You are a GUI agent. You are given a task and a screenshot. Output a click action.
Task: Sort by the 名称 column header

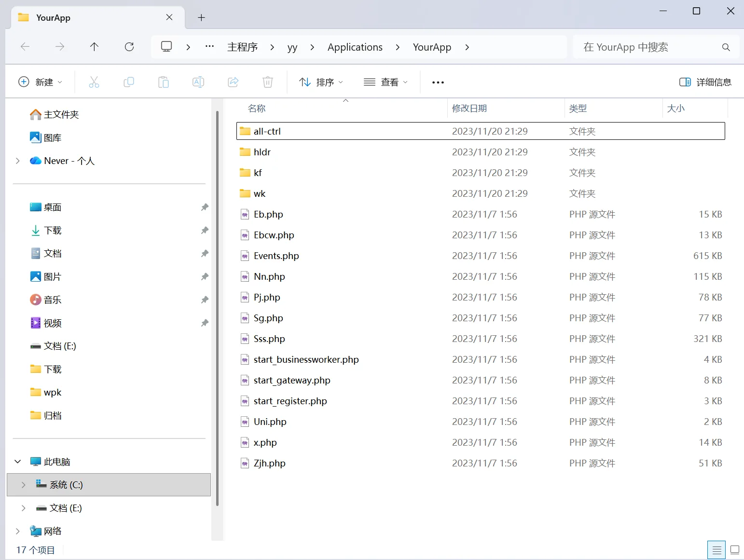(257, 109)
